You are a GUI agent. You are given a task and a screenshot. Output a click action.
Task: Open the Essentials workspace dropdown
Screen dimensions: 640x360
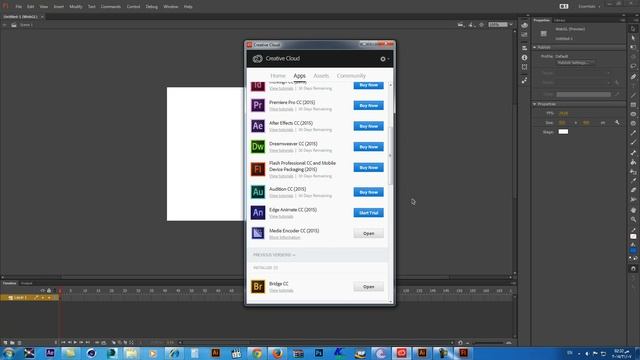click(x=589, y=7)
